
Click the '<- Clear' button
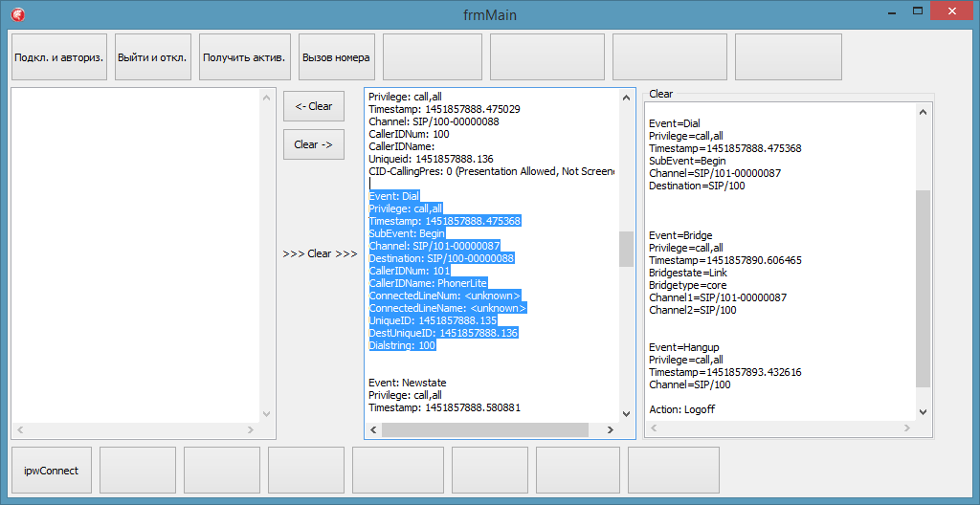[314, 106]
